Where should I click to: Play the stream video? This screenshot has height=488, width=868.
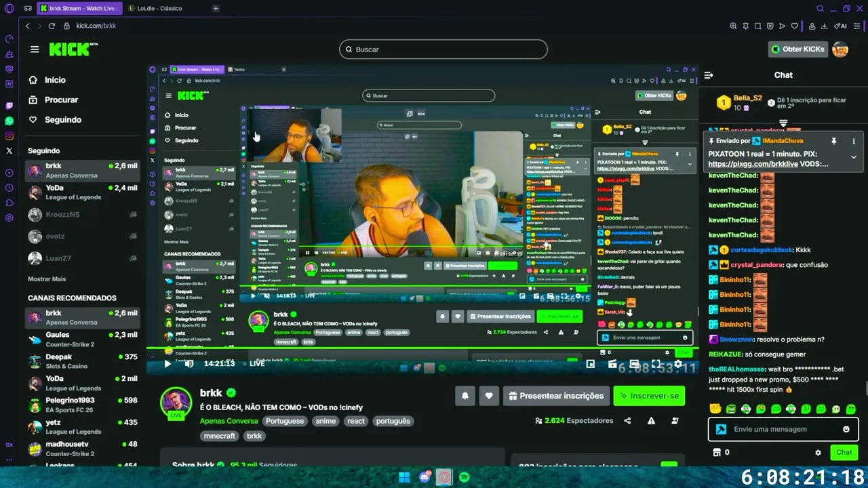point(167,363)
